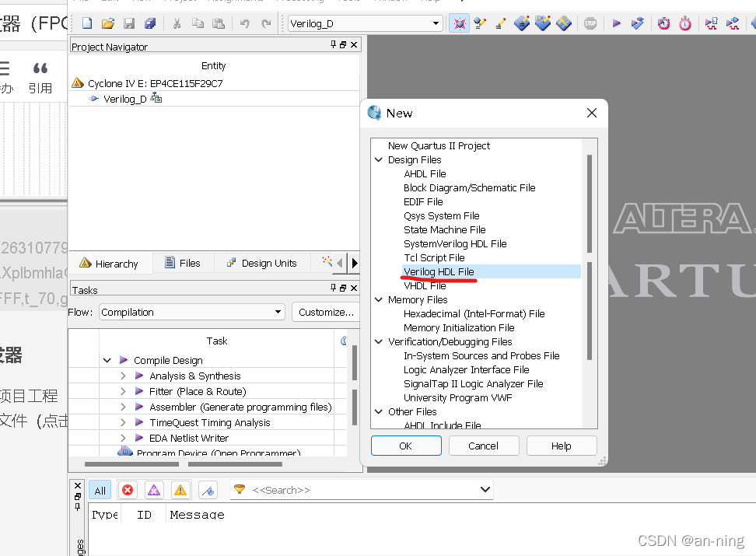Click the second waveform simulation toolbar icon
The height and width of the screenshot is (556, 756).
point(733,23)
